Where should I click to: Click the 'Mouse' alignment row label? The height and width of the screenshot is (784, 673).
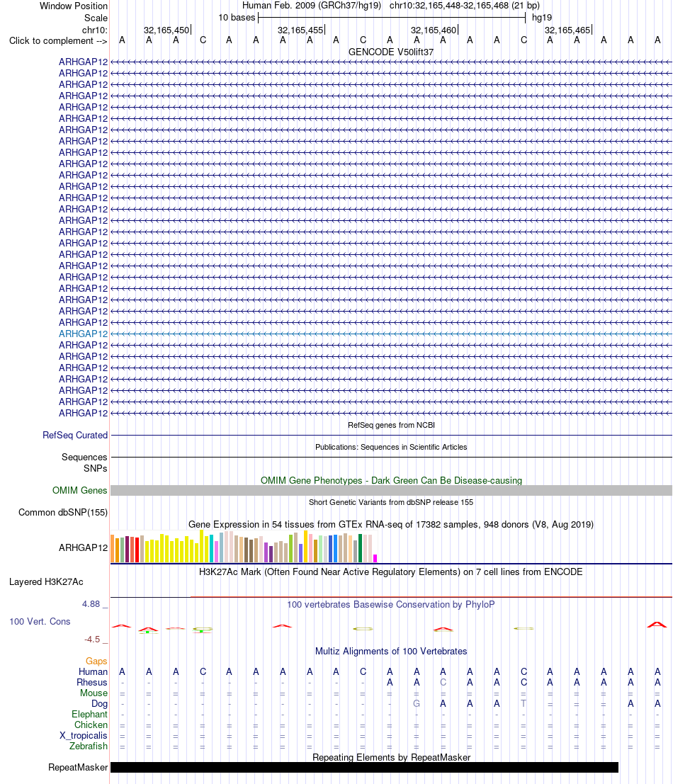click(x=94, y=693)
